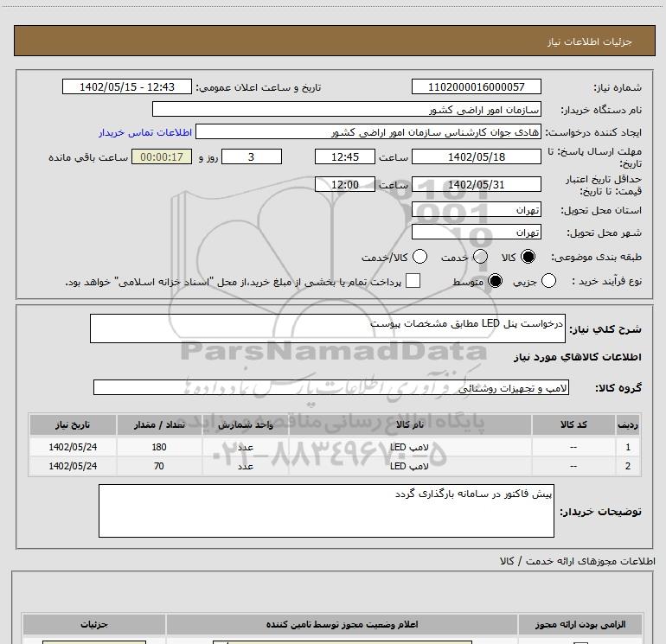Click the general need description box
The image size is (666, 644).
coord(328,328)
